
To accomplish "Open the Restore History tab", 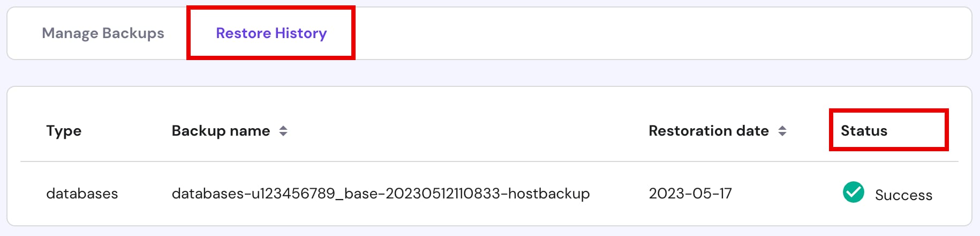I will 271,33.
